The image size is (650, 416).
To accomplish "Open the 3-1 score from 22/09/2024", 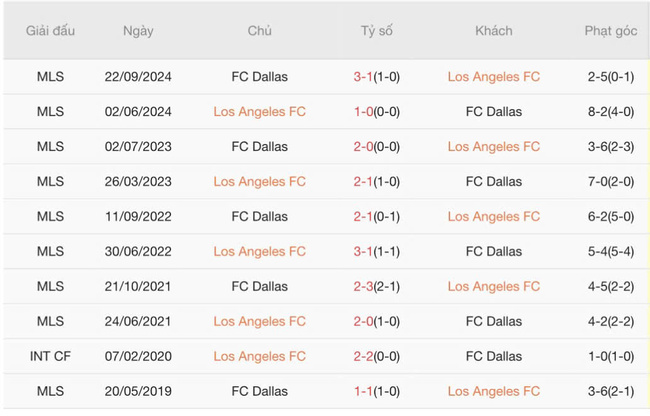I will [377, 77].
